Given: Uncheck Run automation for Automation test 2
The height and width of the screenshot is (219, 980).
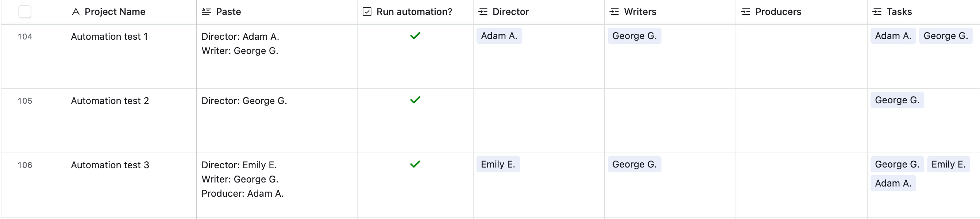Looking at the screenshot, I should [x=415, y=100].
